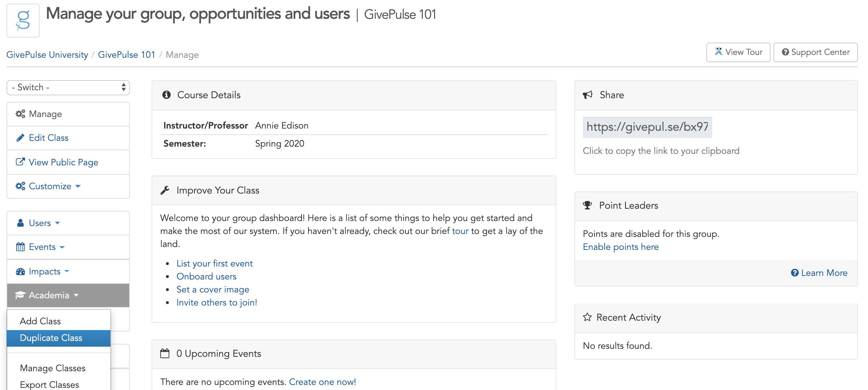Click the external-link icon by View Public Page
This screenshot has height=390, width=868.
click(x=20, y=162)
